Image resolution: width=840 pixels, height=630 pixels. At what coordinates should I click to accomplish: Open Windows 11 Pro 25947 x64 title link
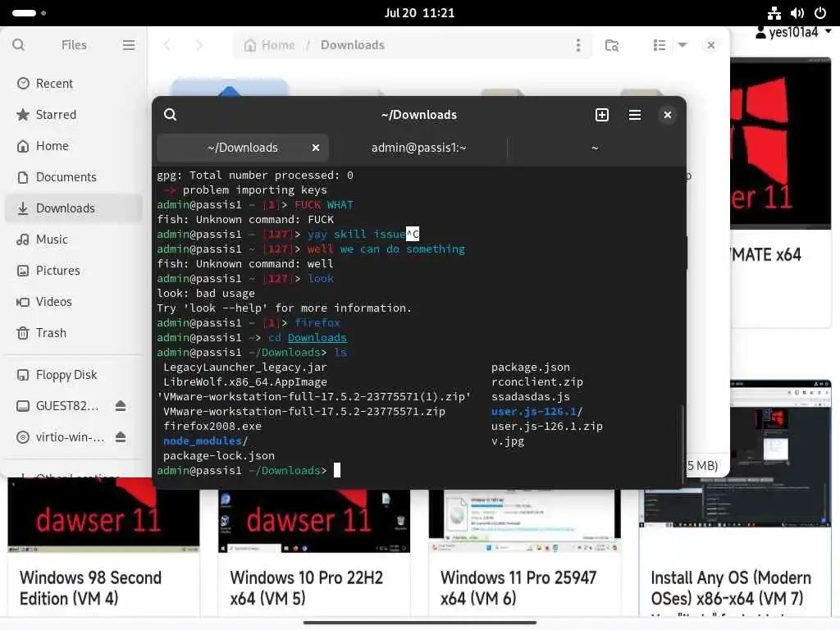pyautogui.click(x=518, y=587)
